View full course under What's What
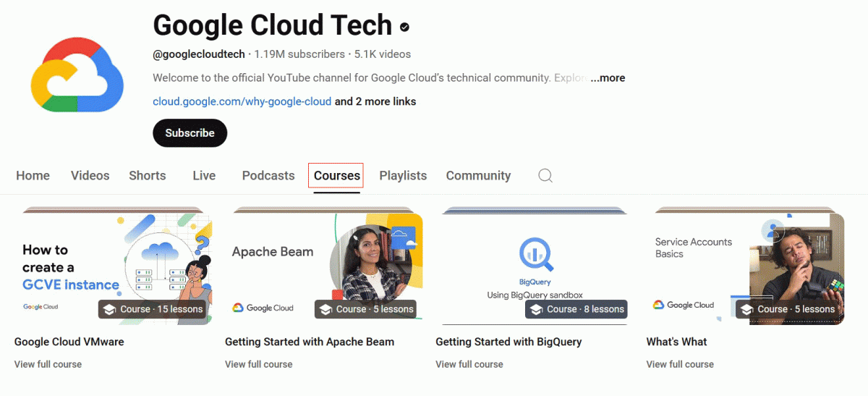868x396 pixels. [679, 364]
